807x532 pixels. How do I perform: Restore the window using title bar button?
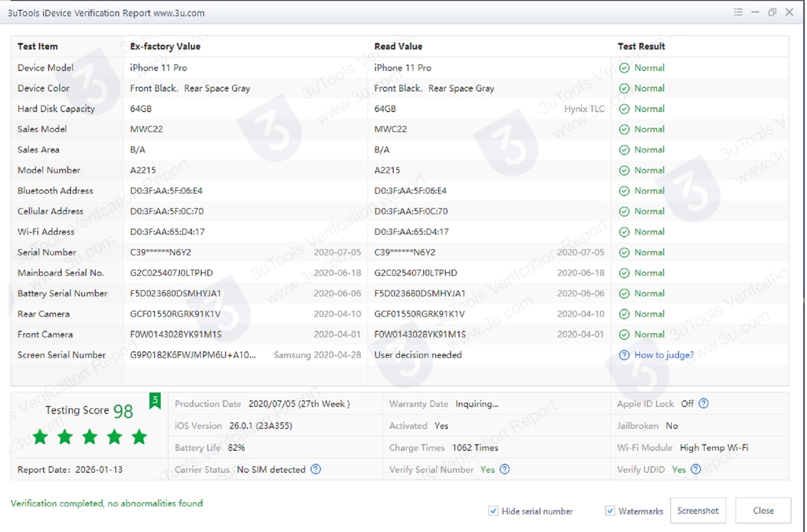point(772,12)
